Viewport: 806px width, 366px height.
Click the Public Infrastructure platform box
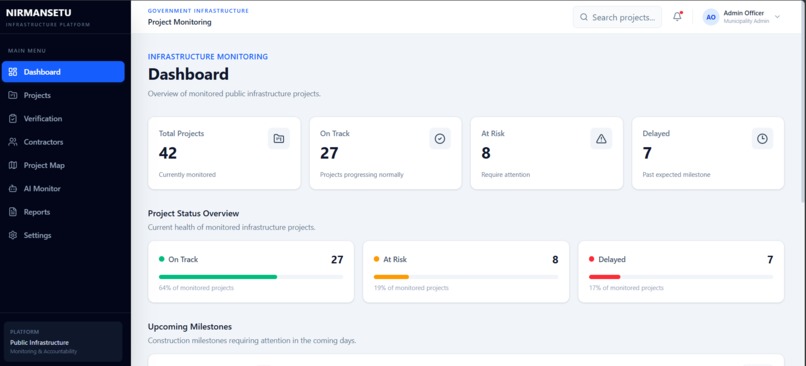pyautogui.click(x=63, y=342)
